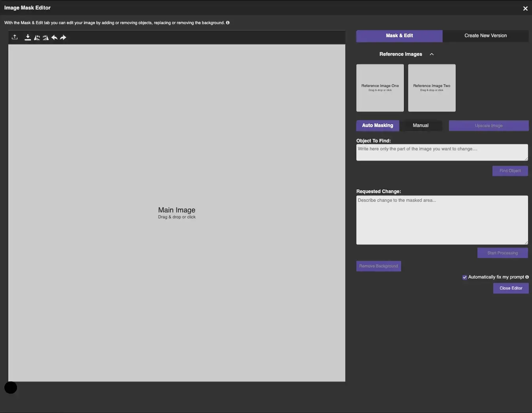Click the Find Object button
The height and width of the screenshot is (413, 532).
pyautogui.click(x=510, y=171)
